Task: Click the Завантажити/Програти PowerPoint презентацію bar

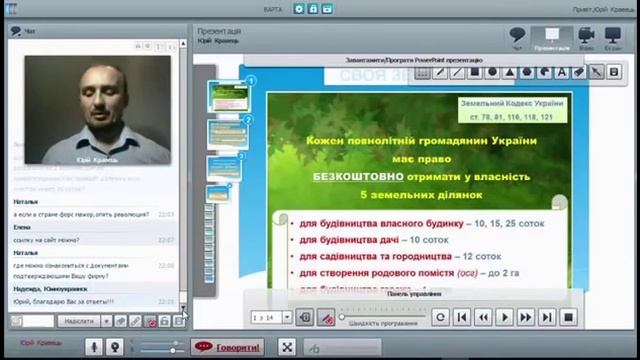Action: click(x=414, y=60)
